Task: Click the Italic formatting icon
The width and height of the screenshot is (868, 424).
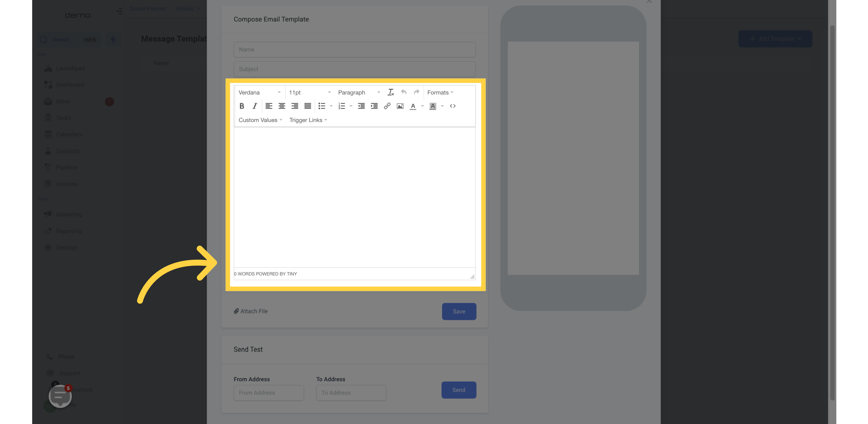Action: coord(254,106)
